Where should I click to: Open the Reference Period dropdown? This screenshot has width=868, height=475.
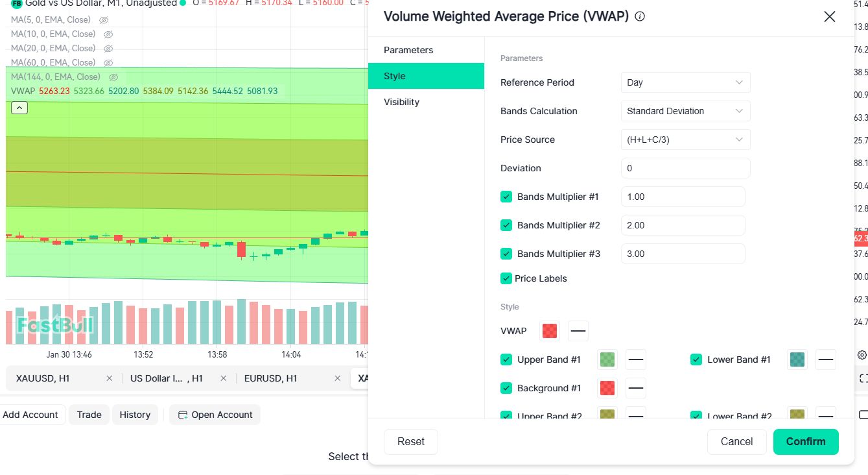[685, 82]
